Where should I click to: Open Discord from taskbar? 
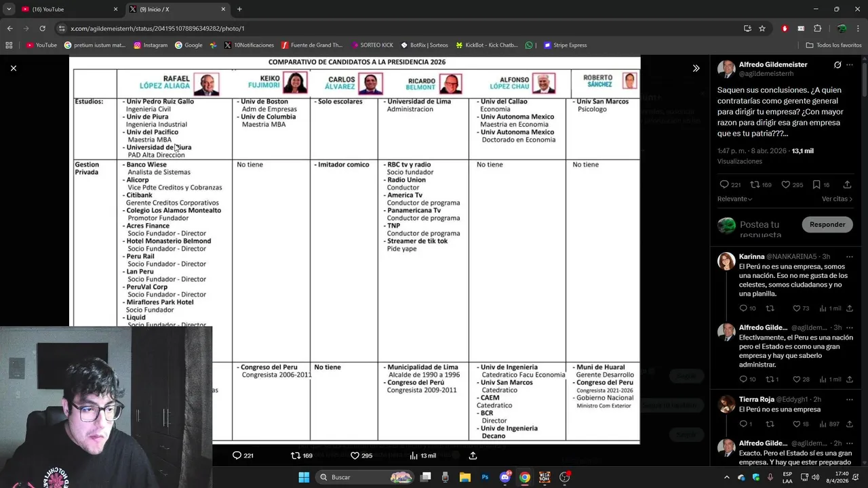click(505, 477)
